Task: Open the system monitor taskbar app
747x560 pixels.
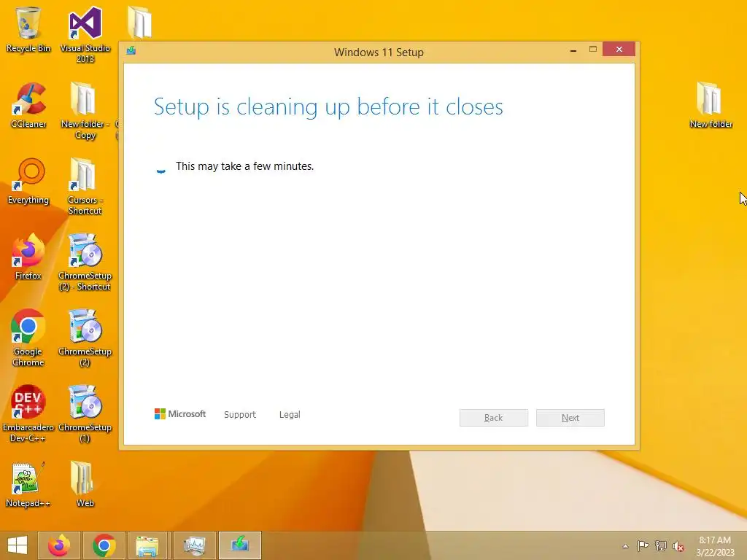Action: 194,545
